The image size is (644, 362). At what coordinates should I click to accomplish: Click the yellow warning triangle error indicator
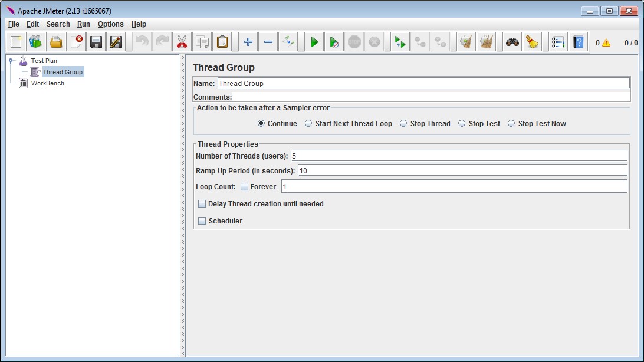(x=606, y=42)
